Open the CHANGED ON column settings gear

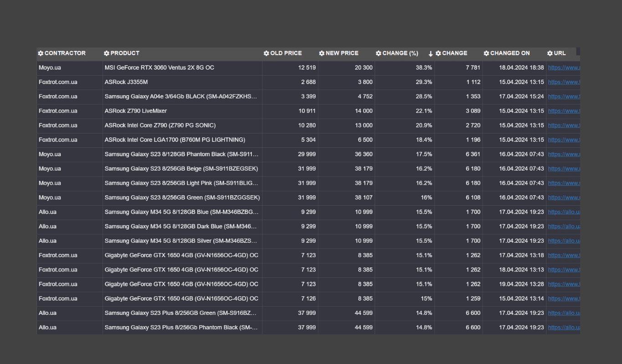(486, 53)
